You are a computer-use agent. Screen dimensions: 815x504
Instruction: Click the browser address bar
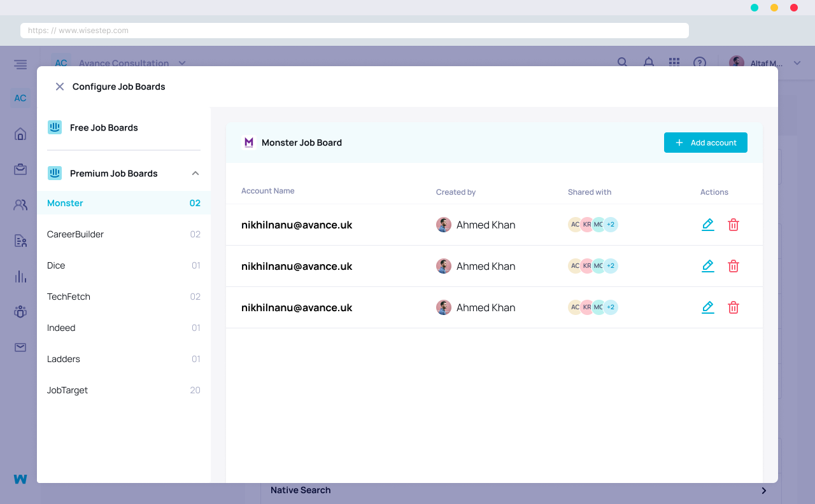point(355,31)
